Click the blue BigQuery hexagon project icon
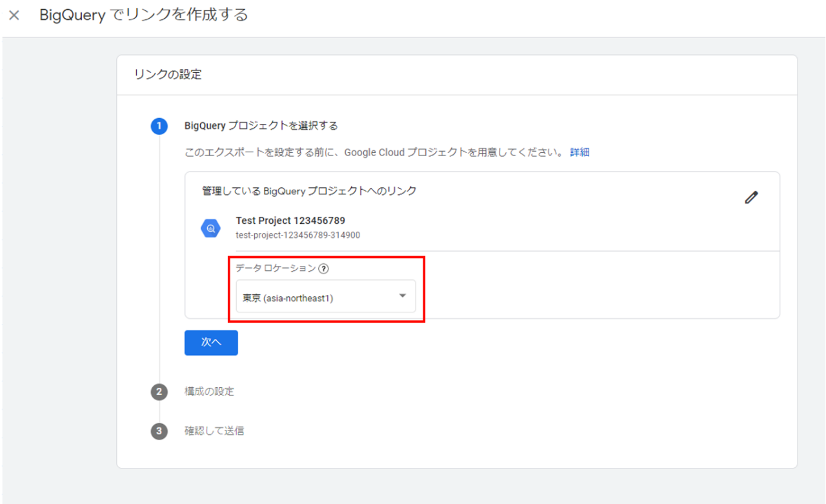The image size is (826, 504). [210, 227]
